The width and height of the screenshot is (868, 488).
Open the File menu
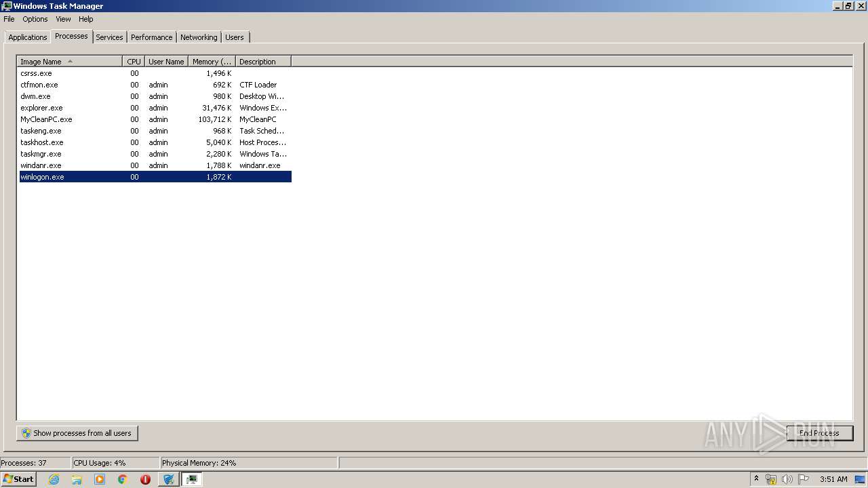9,19
